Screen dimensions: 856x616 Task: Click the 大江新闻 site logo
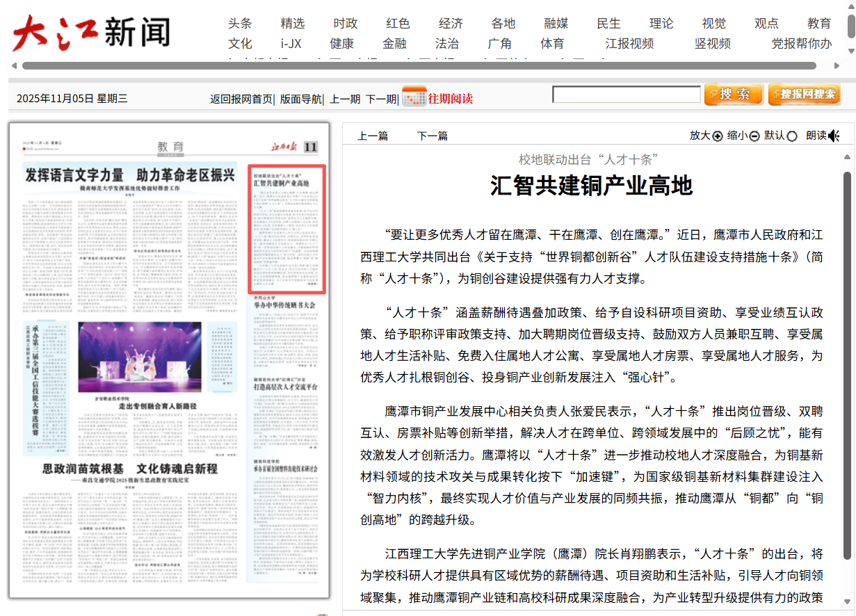91,33
